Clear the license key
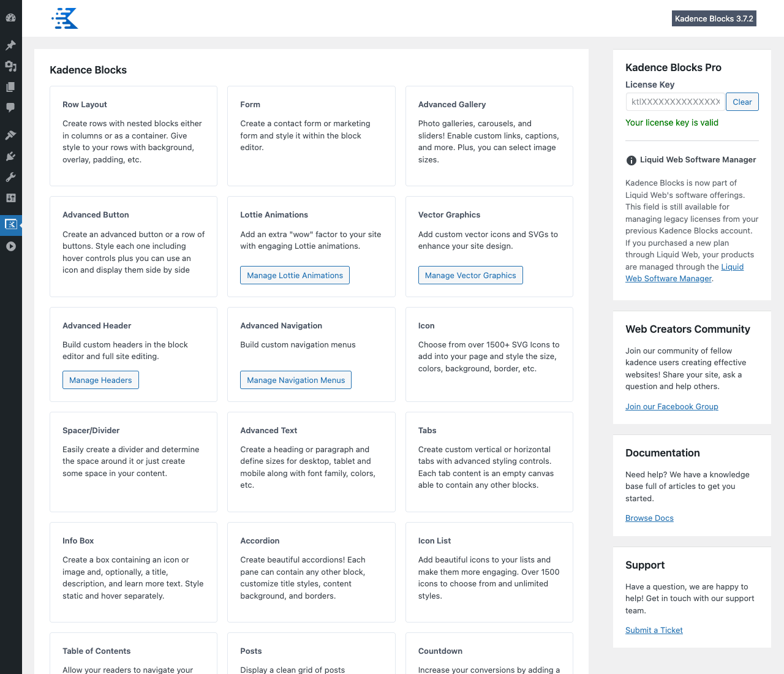784x674 pixels. pos(742,102)
